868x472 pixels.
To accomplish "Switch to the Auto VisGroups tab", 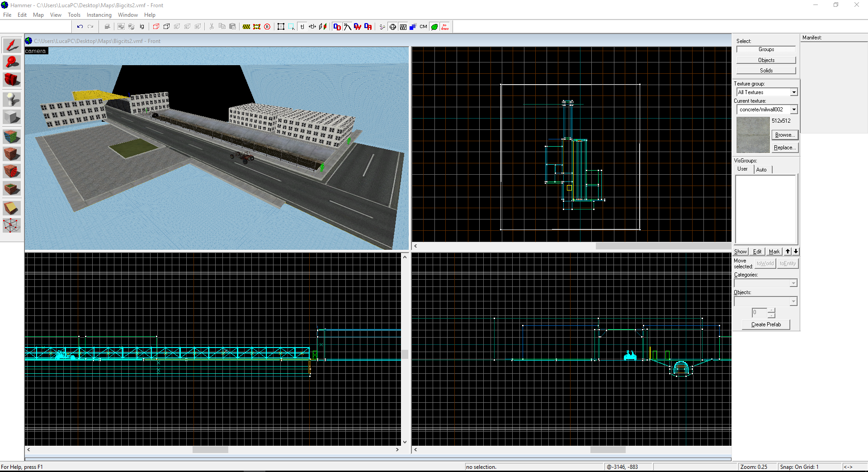I will coord(762,170).
